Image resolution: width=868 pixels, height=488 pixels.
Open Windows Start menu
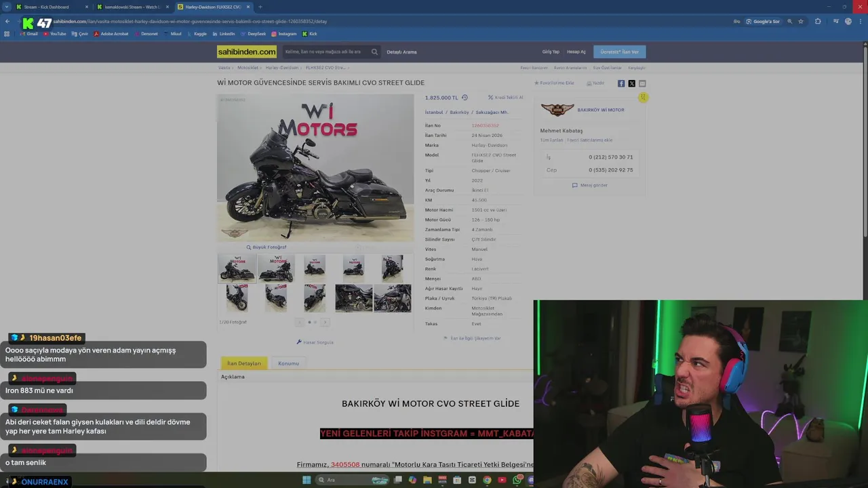point(307,480)
